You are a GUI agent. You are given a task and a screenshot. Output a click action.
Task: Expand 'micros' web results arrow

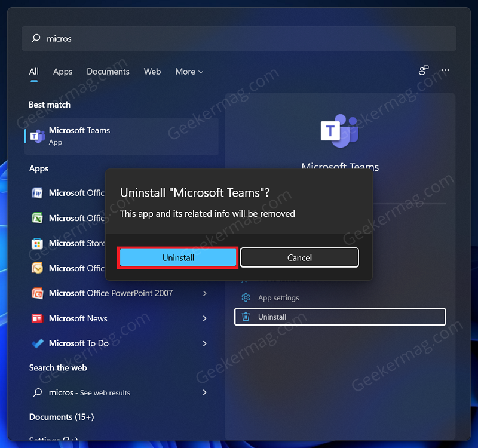point(204,392)
